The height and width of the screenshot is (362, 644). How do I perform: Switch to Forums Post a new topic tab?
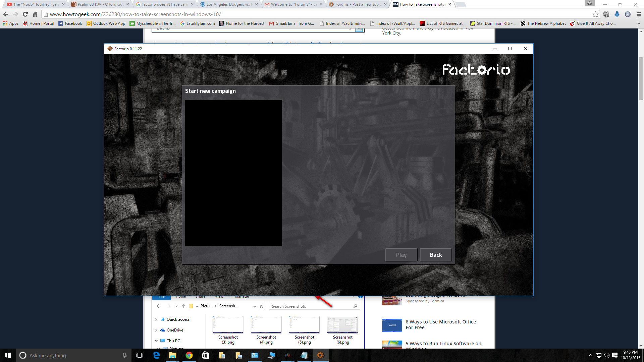pos(358,4)
